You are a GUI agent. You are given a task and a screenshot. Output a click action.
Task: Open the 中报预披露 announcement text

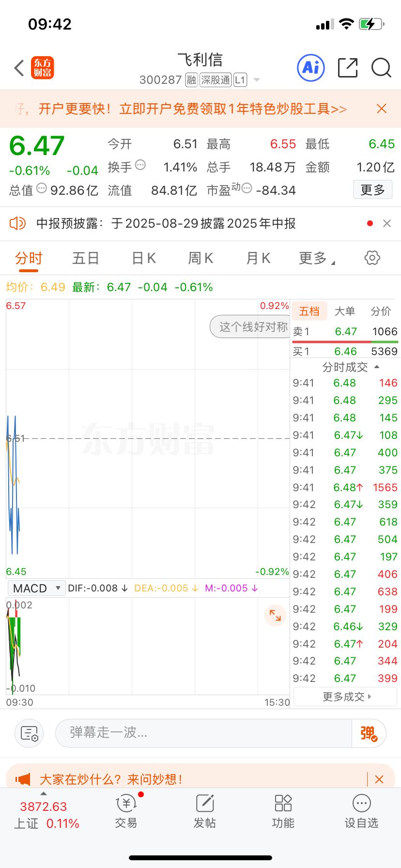[x=166, y=223]
